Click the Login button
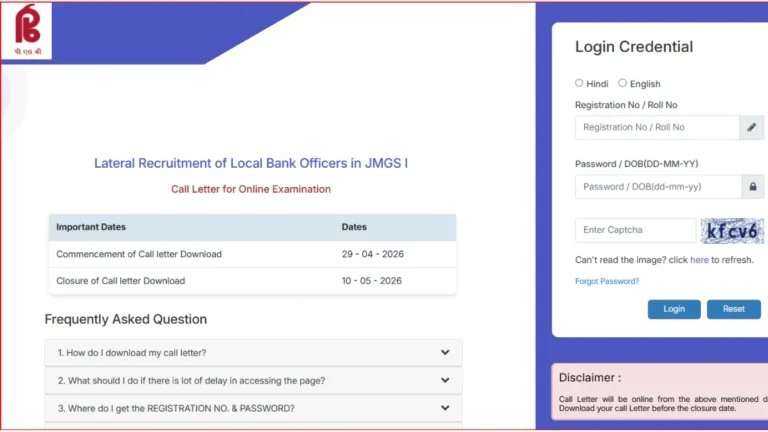This screenshot has height=432, width=768. (674, 309)
